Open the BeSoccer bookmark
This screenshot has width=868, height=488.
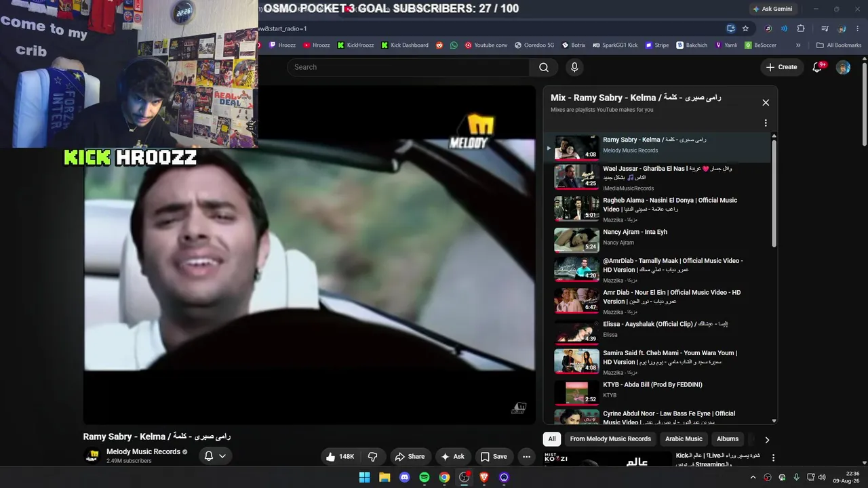(x=760, y=45)
